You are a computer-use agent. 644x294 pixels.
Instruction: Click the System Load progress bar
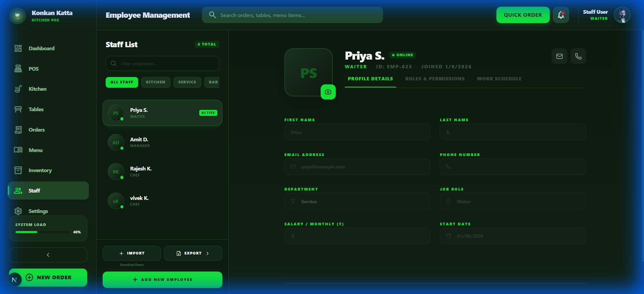coord(42,232)
